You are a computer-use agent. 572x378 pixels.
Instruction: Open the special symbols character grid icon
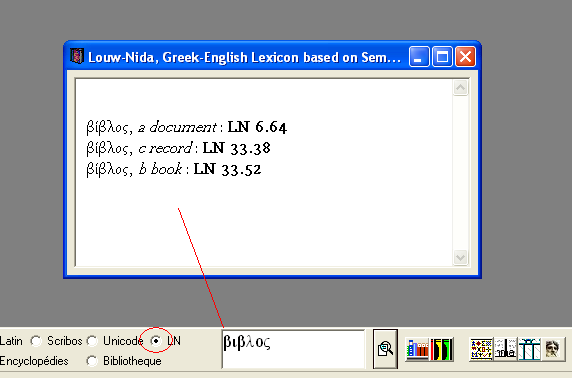coord(481,349)
